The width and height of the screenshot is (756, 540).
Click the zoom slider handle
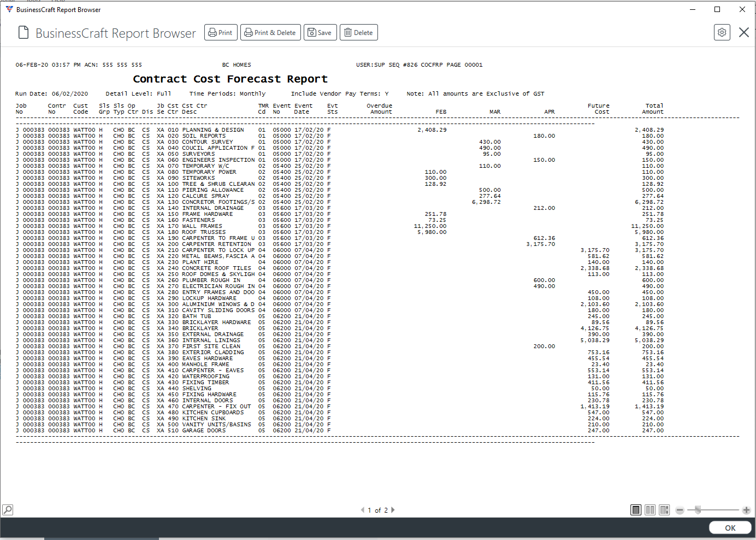tap(698, 510)
